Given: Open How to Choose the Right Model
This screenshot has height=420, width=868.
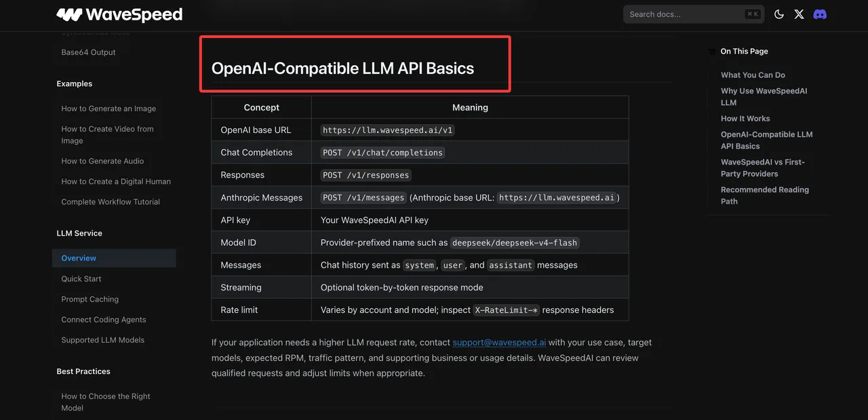Looking at the screenshot, I should pyautogui.click(x=106, y=402).
